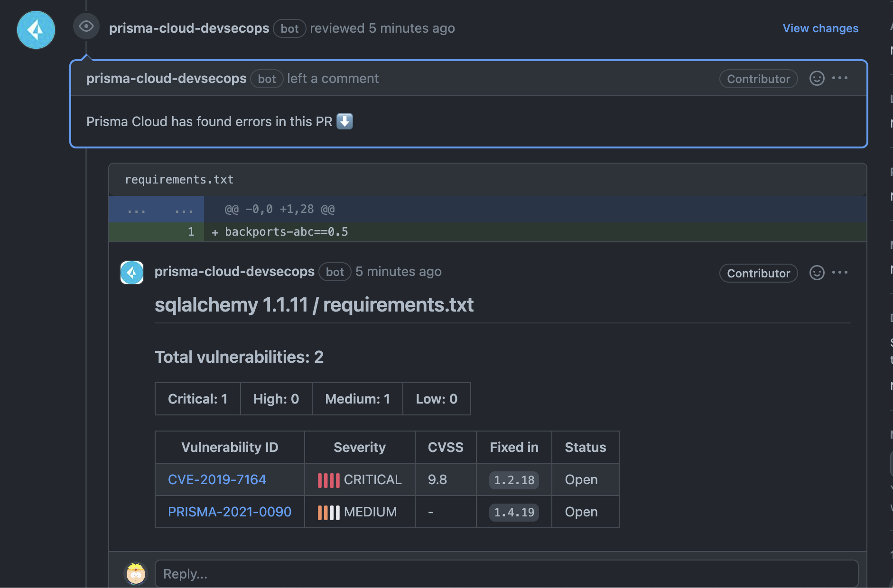The image size is (893, 588).
Task: Click the requirements.txt file name header
Action: point(179,180)
